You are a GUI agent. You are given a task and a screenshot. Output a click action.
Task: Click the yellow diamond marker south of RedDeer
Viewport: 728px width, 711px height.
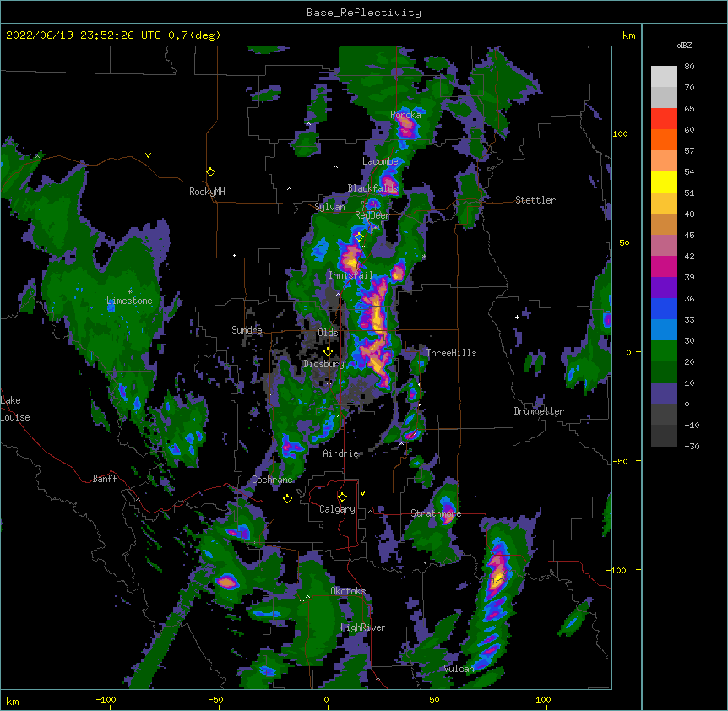click(359, 236)
